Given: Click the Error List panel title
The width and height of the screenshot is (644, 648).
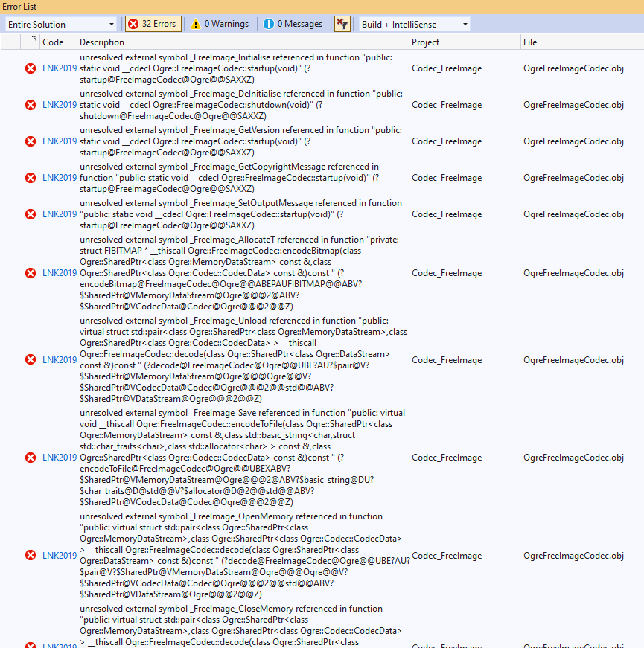Looking at the screenshot, I should (x=19, y=7).
